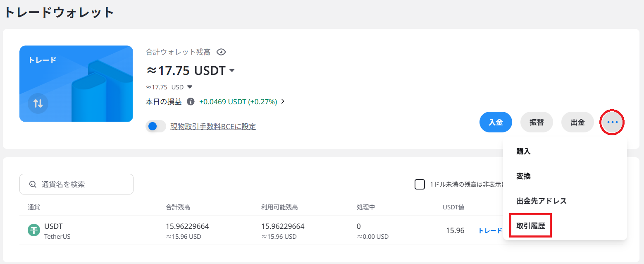Open the トレード link for USDT
644x264 pixels.
point(490,230)
